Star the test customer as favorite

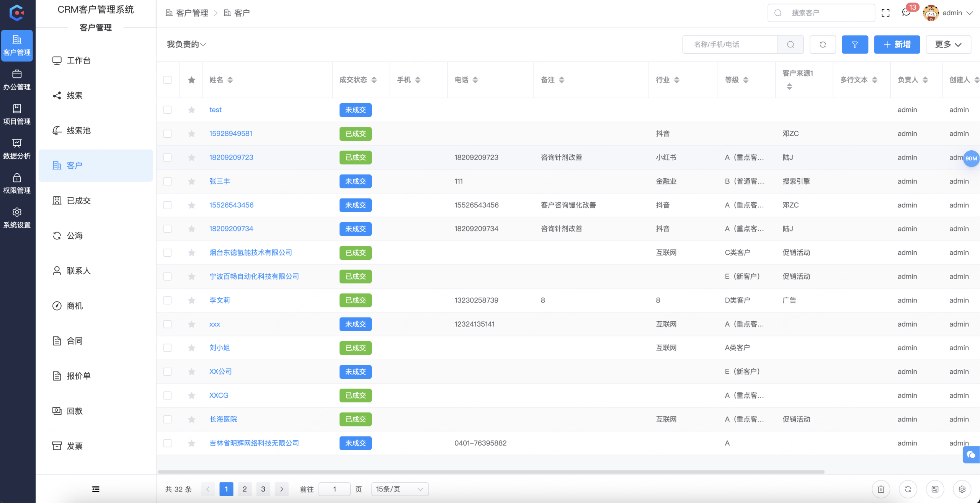click(x=191, y=110)
